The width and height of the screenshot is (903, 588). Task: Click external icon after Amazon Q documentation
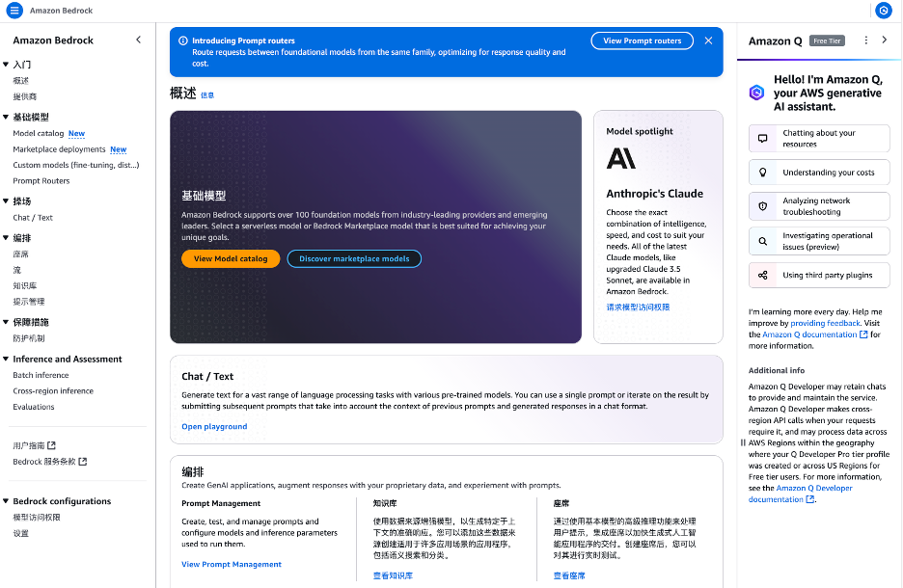pos(863,334)
